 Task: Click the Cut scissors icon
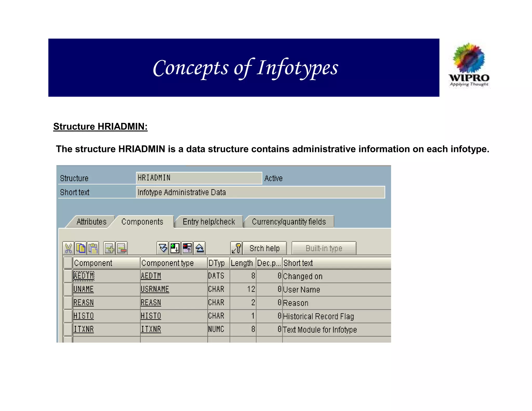(68, 248)
